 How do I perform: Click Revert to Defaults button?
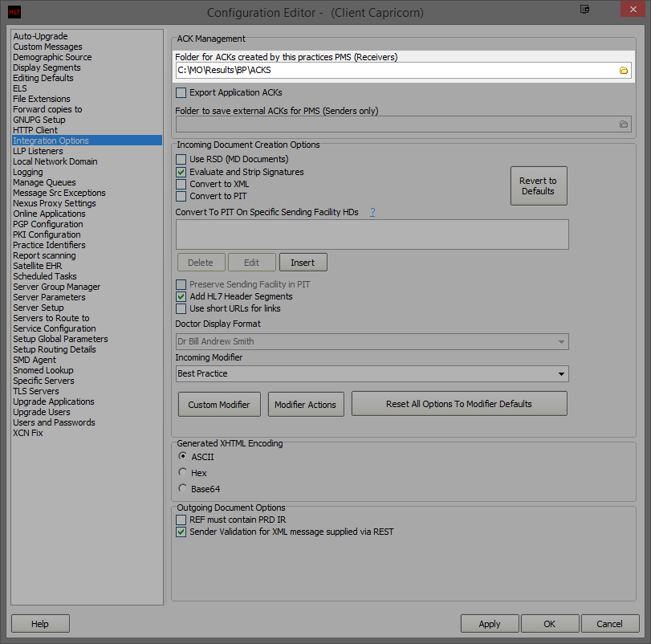[538, 186]
